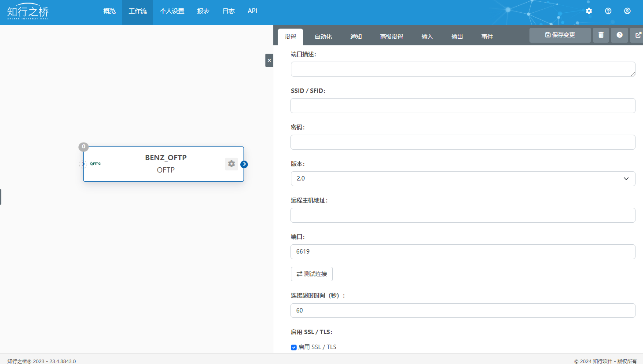Viewport: 643px width, 364px height.
Task: Go to 报表 in top navigation
Action: click(x=203, y=11)
